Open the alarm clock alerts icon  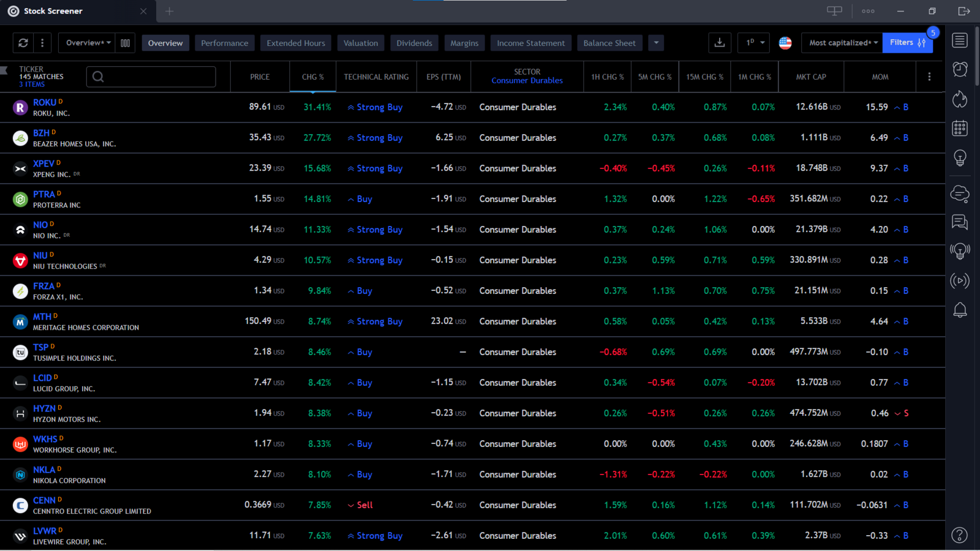point(960,69)
